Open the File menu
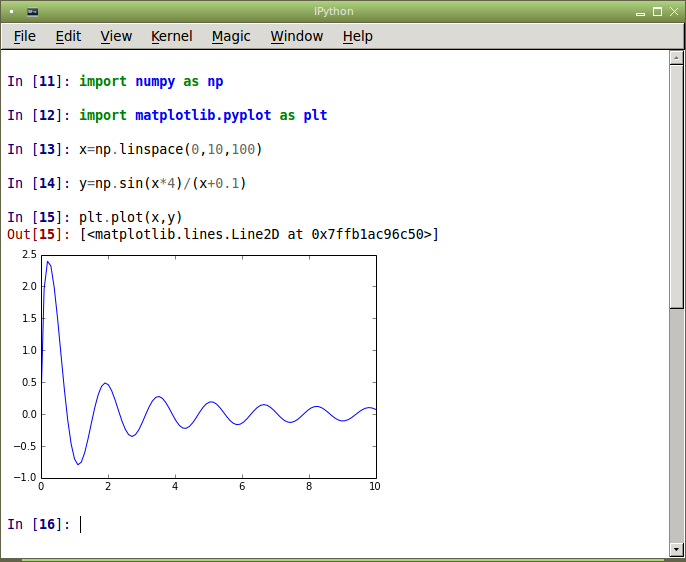The height and width of the screenshot is (562, 686). [24, 36]
